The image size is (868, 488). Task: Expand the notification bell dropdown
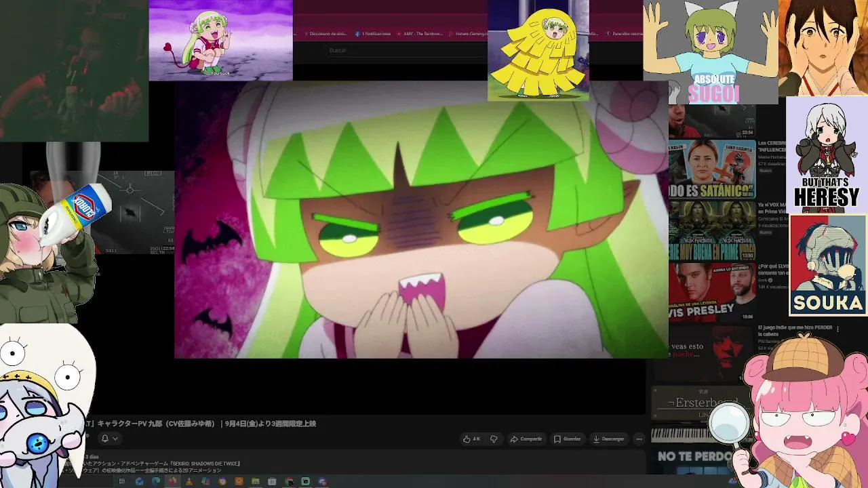pyautogui.click(x=108, y=439)
